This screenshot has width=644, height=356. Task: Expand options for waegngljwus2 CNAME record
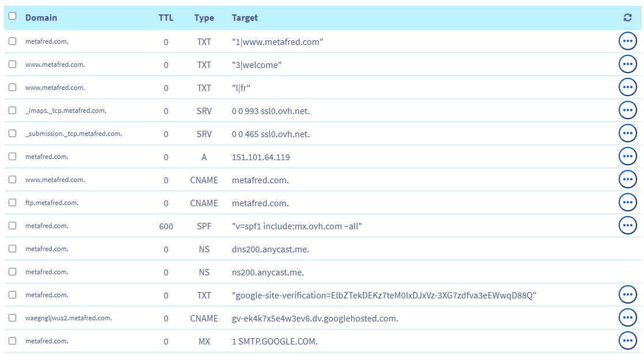click(x=627, y=318)
